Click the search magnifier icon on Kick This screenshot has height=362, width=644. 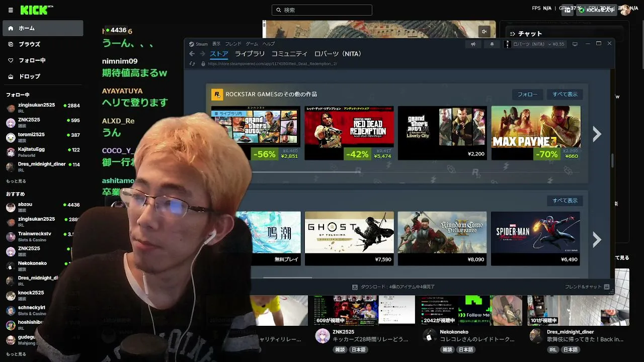[278, 10]
